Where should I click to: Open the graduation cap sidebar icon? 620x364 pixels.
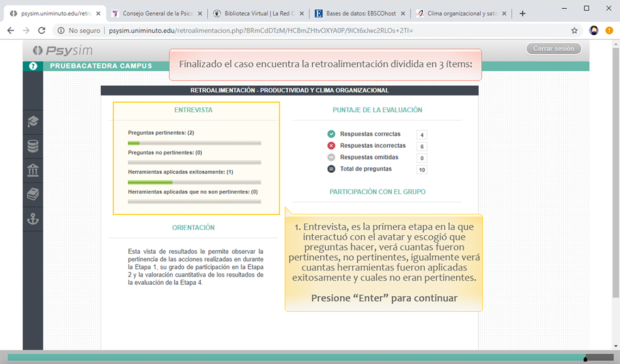coord(33,122)
